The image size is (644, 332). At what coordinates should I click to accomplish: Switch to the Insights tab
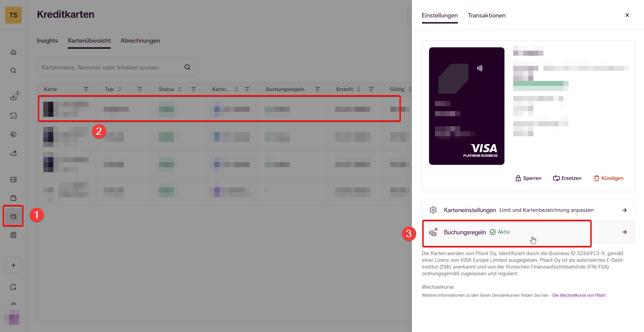click(47, 41)
